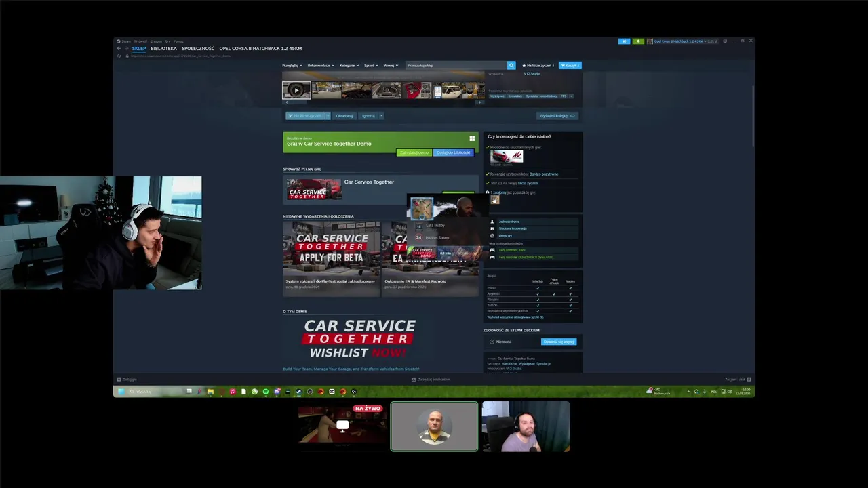Click Dodaj do biblioteki button

tap(453, 152)
